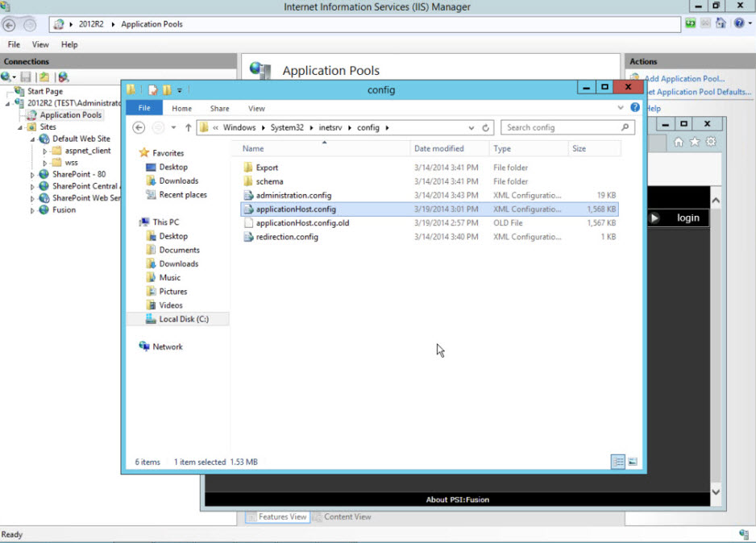Click the browser settings gear icon

coord(711,142)
